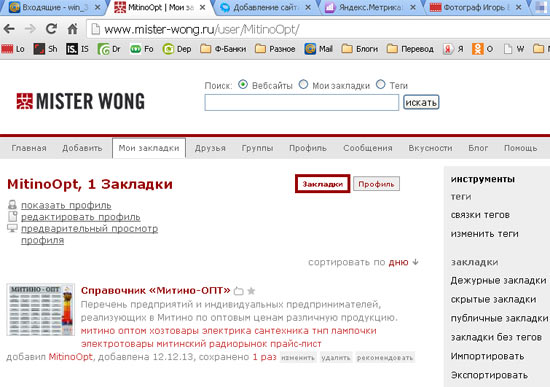The width and height of the screenshot is (550, 387).
Task: Select the Теги search radio button
Action: click(x=381, y=85)
